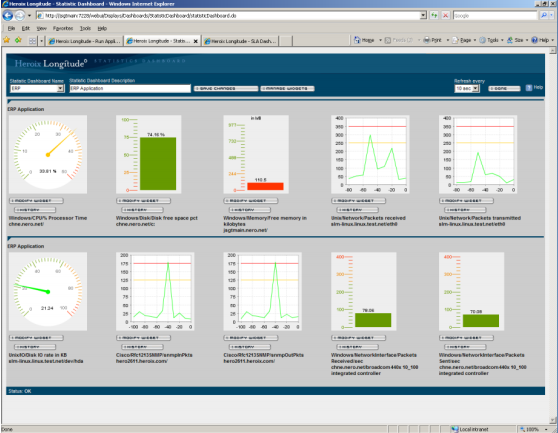
Task: Open the View menu
Action: 41,28
